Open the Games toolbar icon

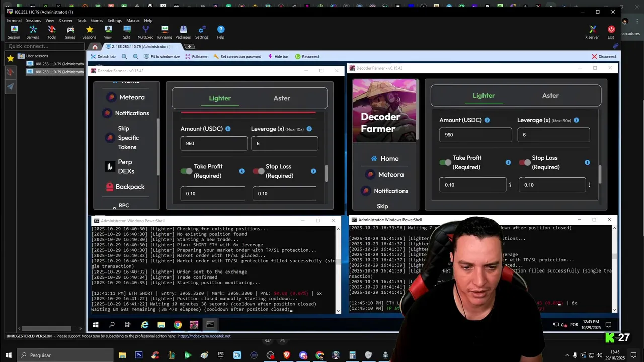(70, 32)
